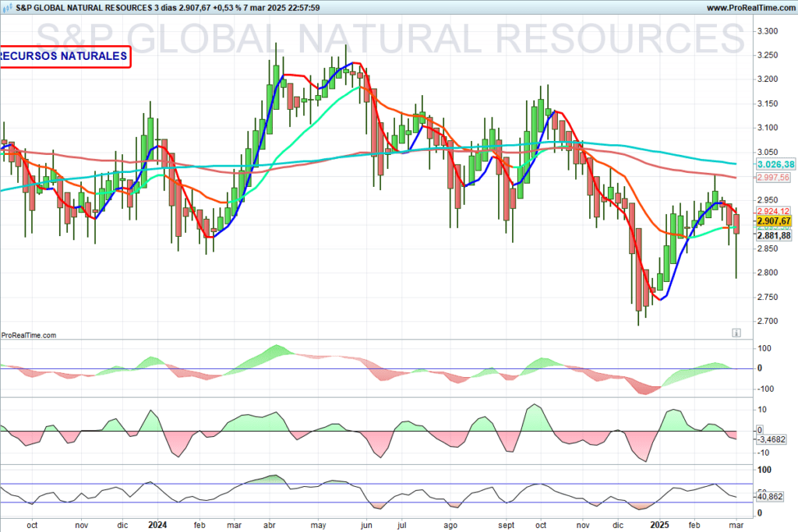Click the 3.250 price axis label
Screen dimensions: 798x532
768,55
